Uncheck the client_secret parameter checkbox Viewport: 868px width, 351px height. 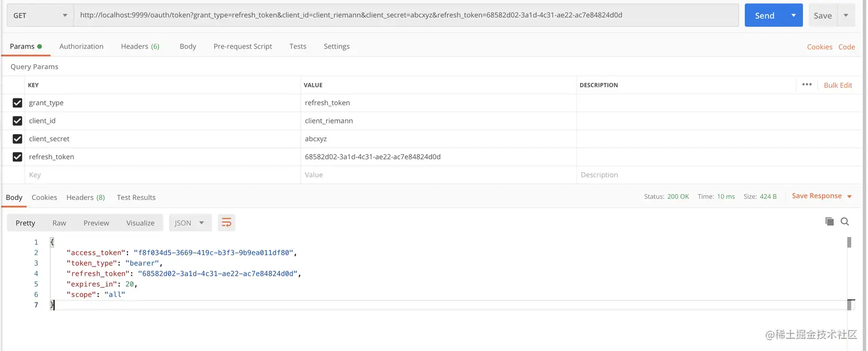[x=18, y=138]
